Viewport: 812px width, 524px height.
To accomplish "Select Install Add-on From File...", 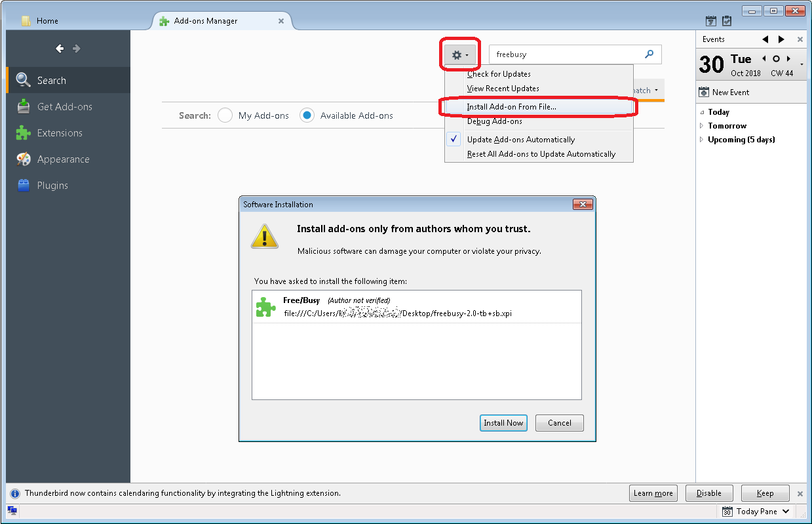I will click(539, 107).
